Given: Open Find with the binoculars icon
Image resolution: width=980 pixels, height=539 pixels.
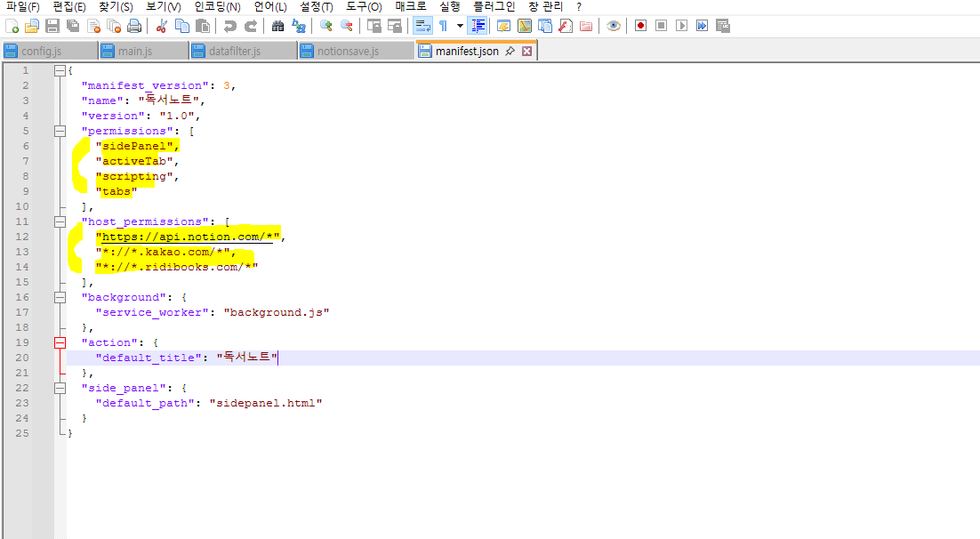Looking at the screenshot, I should point(278,27).
